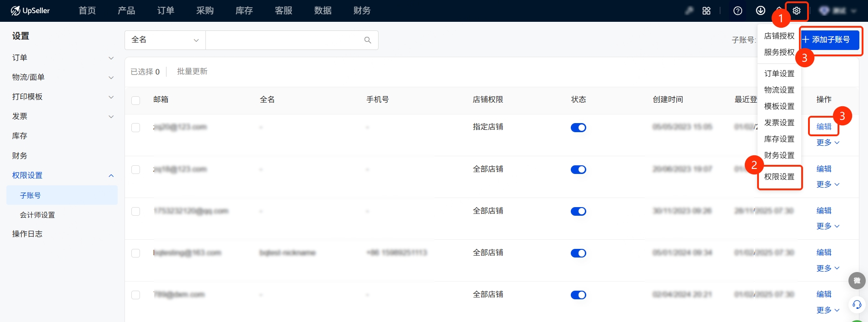Viewport: 868px width, 322px height.
Task: Select 模板设置 from settings menu
Action: click(779, 106)
